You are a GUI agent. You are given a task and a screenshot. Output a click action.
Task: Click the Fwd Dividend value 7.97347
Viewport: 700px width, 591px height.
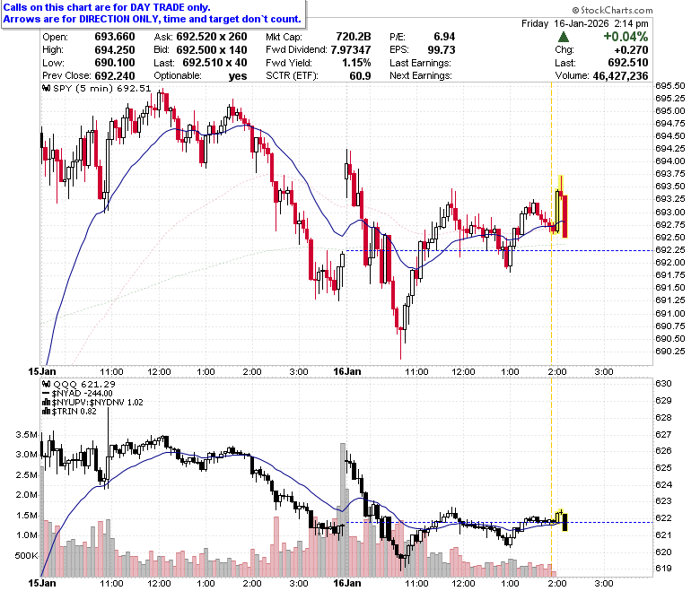(351, 50)
